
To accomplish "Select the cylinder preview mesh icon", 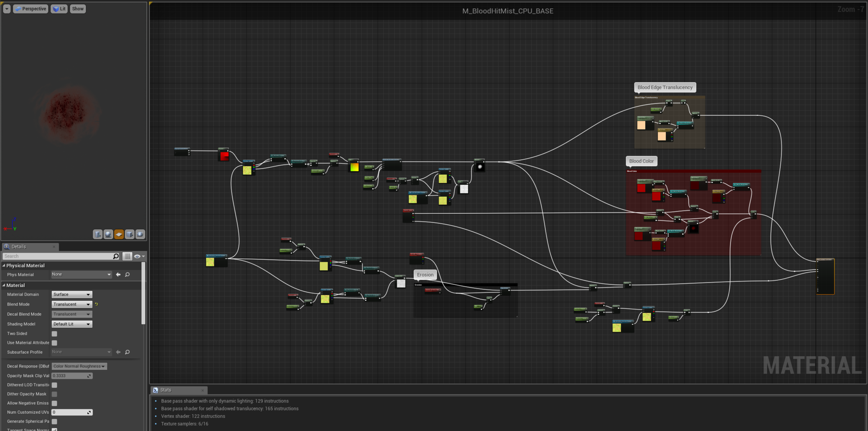I will click(x=97, y=234).
